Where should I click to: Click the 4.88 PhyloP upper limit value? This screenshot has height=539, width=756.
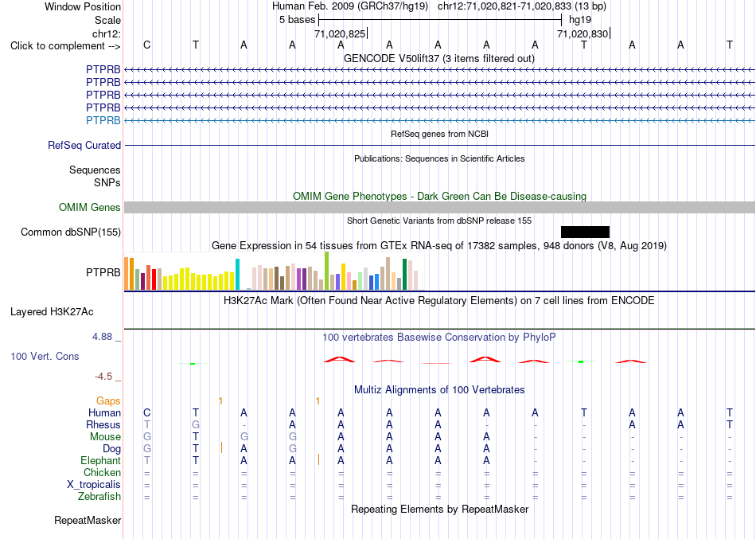tap(102, 336)
